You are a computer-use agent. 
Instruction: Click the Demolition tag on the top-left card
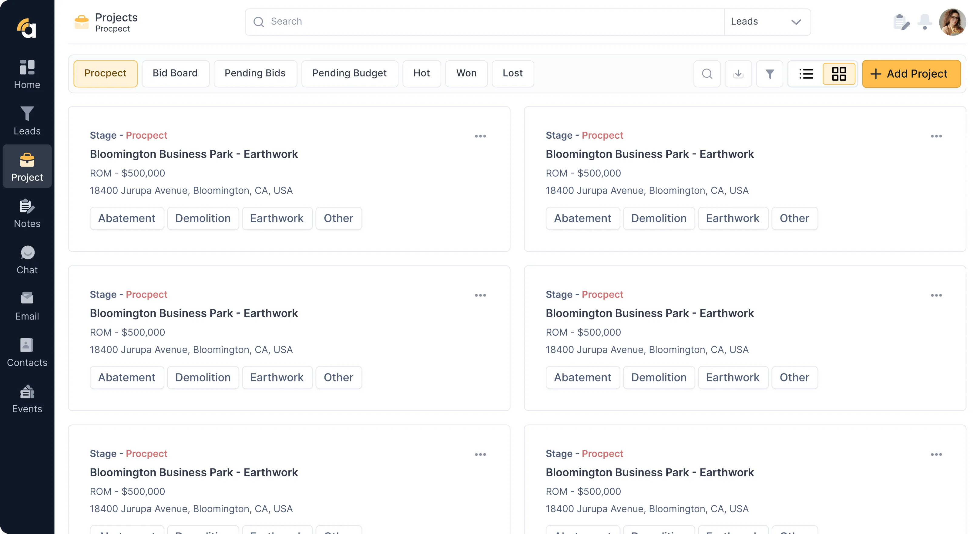click(203, 218)
